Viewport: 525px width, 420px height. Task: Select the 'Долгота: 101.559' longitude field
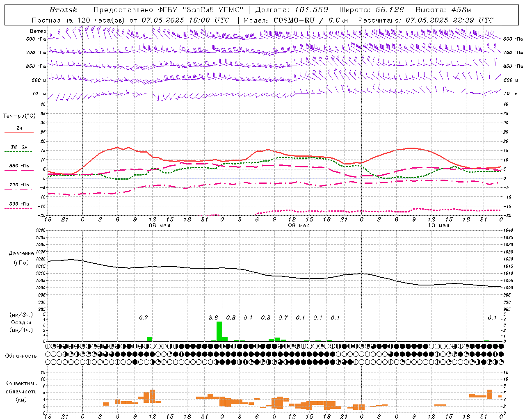point(292,10)
